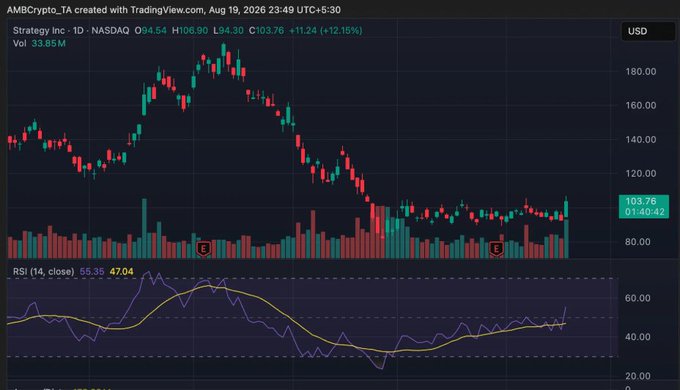
Task: Click the 40.00 RSI axis label
Action: click(638, 337)
